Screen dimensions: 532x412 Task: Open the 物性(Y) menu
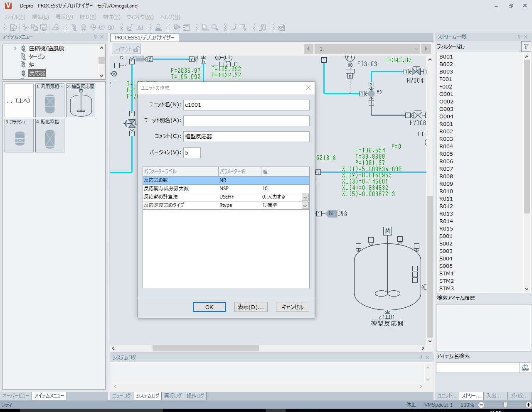pos(111,17)
